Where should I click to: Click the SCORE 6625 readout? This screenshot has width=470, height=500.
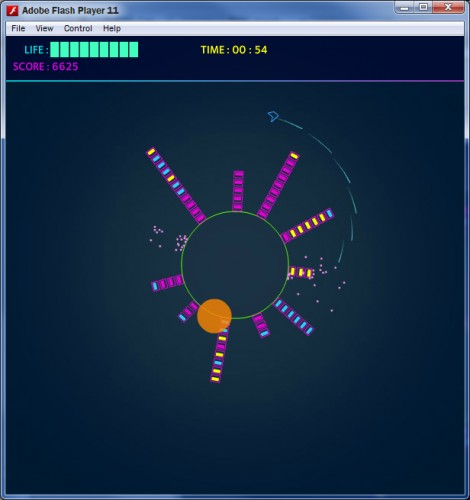[x=46, y=66]
